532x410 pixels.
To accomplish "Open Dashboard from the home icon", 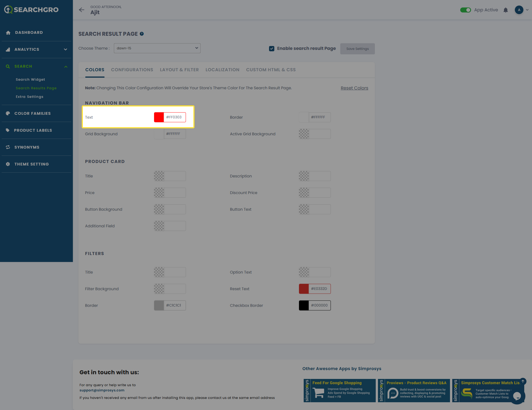I will (8, 33).
